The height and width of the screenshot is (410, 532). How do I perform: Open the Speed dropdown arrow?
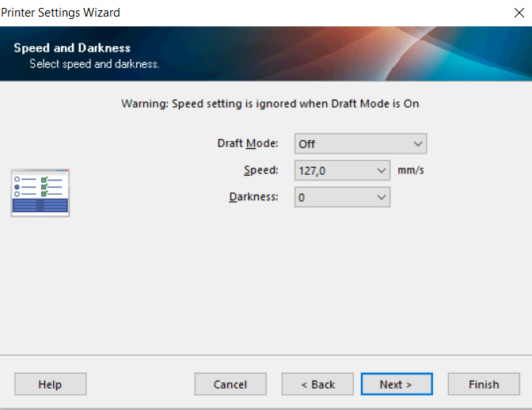click(x=382, y=170)
